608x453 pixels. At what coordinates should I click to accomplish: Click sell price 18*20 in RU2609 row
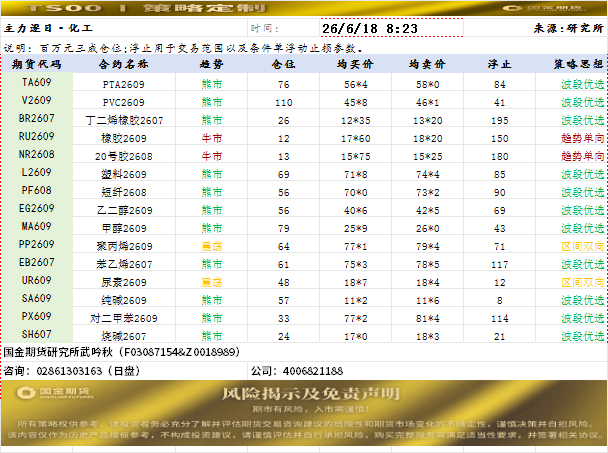(x=428, y=139)
